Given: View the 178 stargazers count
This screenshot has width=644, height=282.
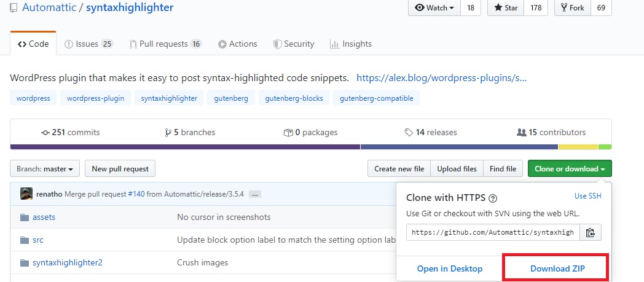Looking at the screenshot, I should pyautogui.click(x=536, y=8).
